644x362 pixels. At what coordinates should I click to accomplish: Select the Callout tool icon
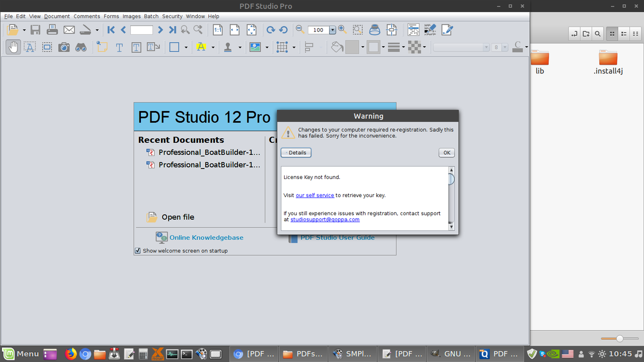(x=153, y=47)
